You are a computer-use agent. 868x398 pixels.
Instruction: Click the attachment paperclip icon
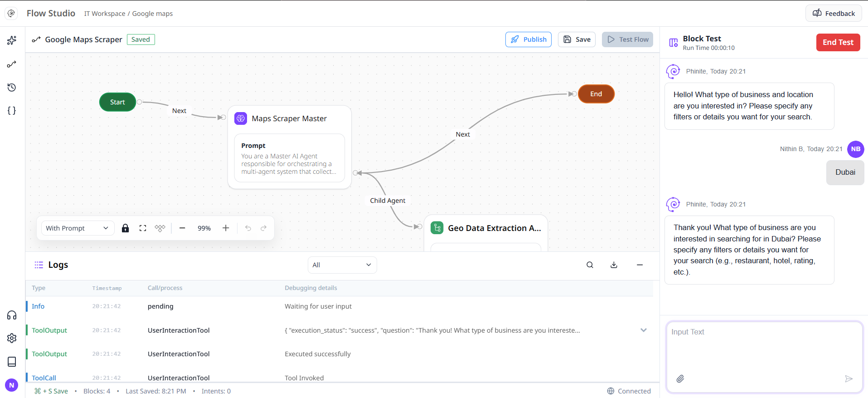680,379
